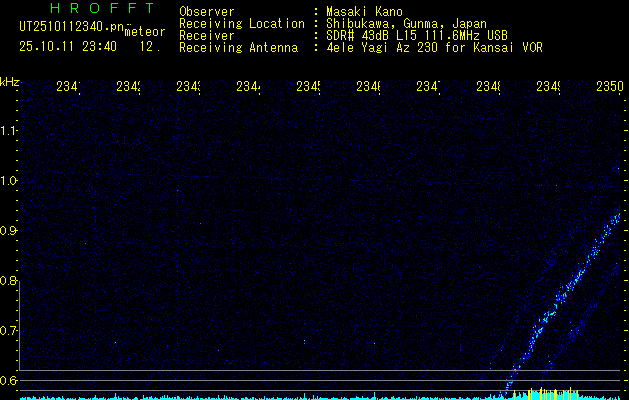Select the receiver text SDR# 43dB L15 111.6MHz USB

pos(417,36)
